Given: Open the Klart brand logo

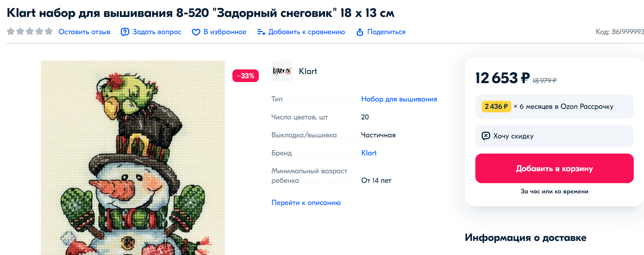Looking at the screenshot, I should pyautogui.click(x=282, y=71).
